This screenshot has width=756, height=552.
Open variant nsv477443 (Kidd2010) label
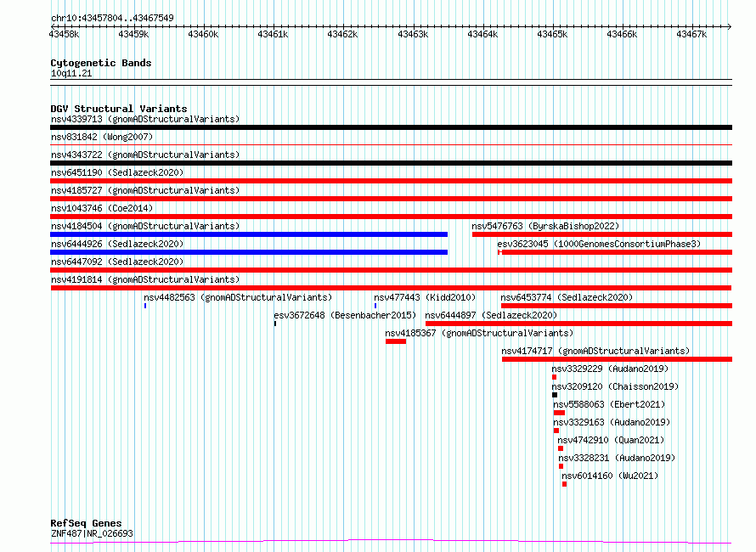pos(425,297)
